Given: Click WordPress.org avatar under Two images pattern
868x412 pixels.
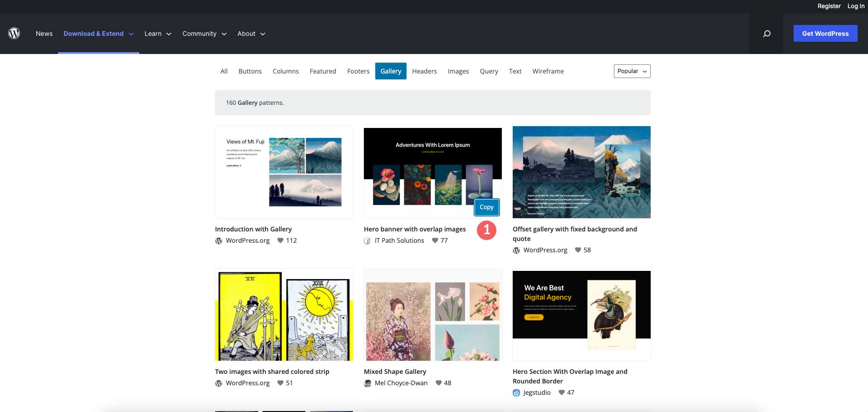Looking at the screenshot, I should pyautogui.click(x=219, y=383).
